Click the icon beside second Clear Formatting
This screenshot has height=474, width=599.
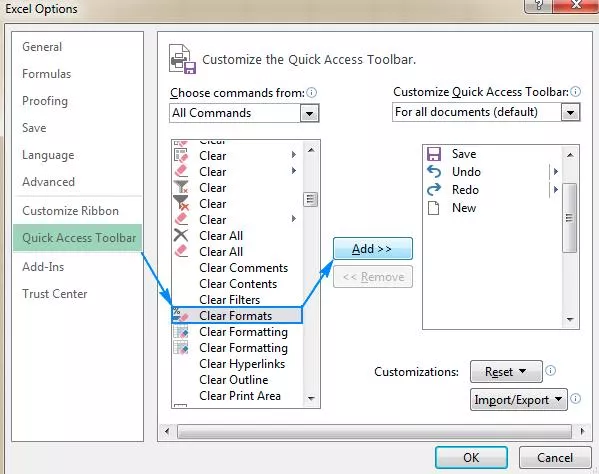click(181, 348)
